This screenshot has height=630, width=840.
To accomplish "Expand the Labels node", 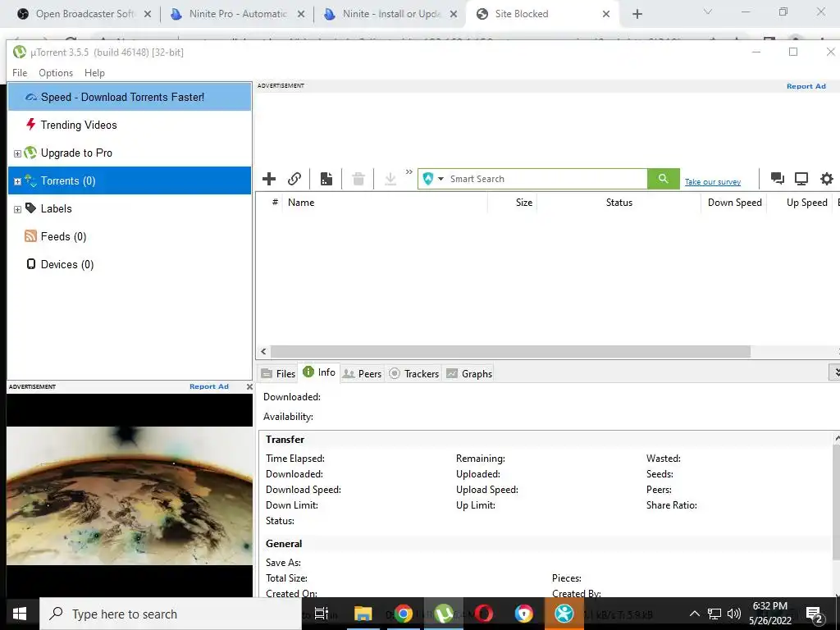I will pyautogui.click(x=17, y=209).
